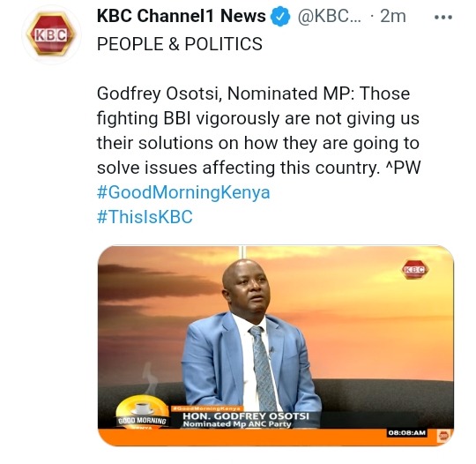Click the blue verified badge

(x=280, y=17)
